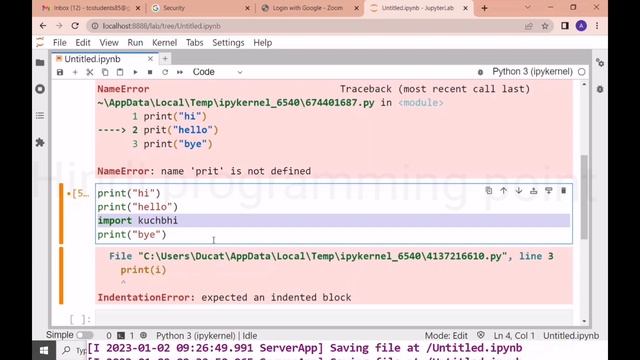This screenshot has width=640, height=360.
Task: Duplicate cell icon in cell toolbar
Action: pos(489,191)
